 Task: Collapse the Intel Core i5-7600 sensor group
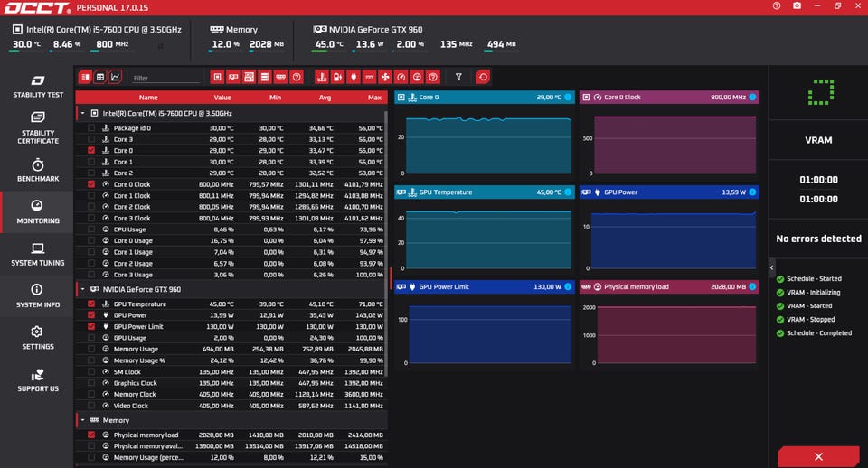point(82,113)
